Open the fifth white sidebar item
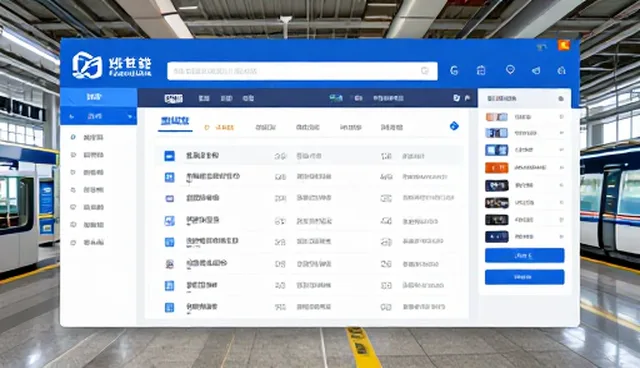This screenshot has width=640, height=368. (x=93, y=207)
